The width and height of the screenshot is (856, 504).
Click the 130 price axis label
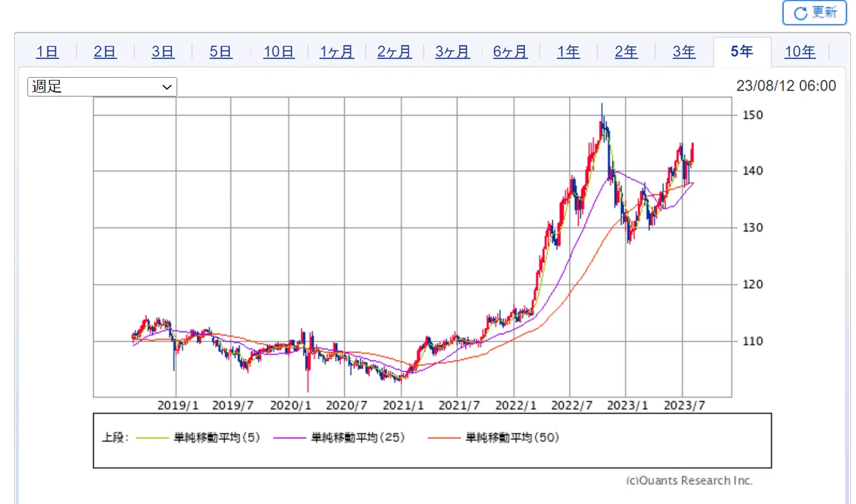point(754,227)
